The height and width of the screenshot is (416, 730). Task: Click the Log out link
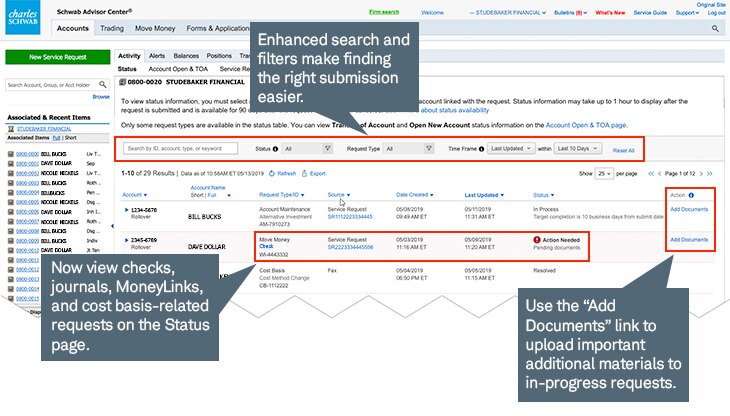click(716, 13)
